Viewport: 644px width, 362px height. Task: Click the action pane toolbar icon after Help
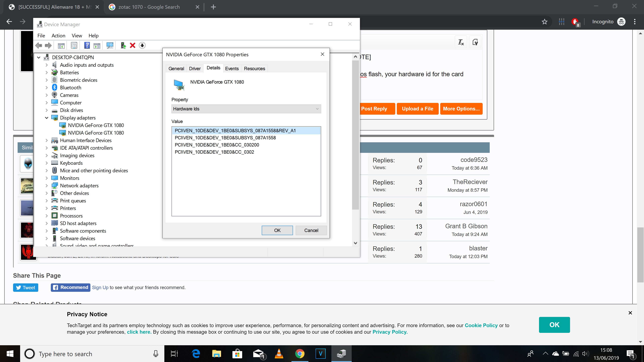click(x=97, y=45)
